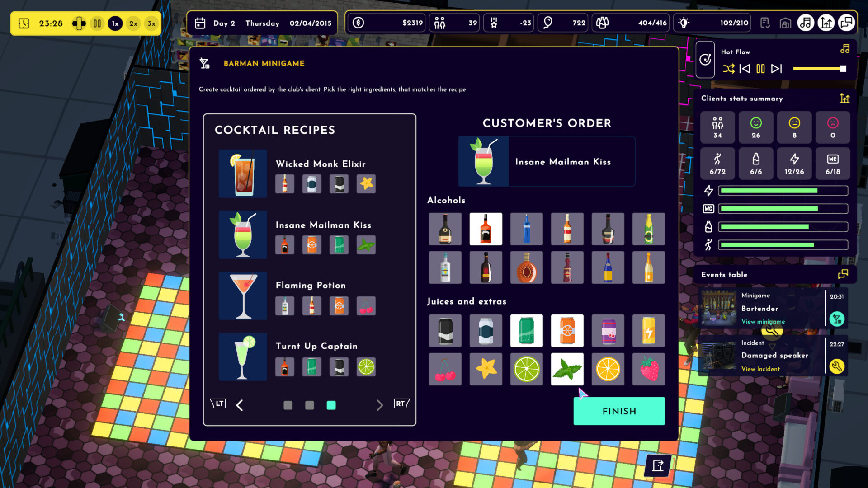Toggle shuffle in music player
This screenshot has height=488, width=868.
pyautogui.click(x=728, y=69)
